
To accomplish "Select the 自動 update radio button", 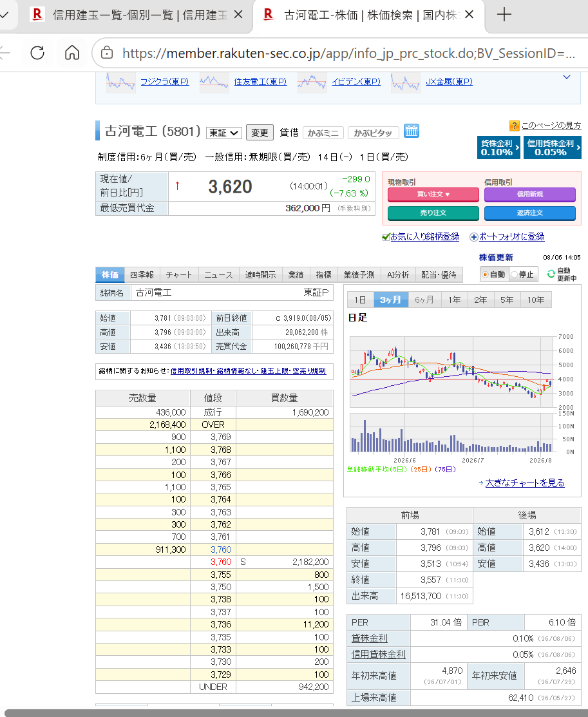I will coord(485,274).
